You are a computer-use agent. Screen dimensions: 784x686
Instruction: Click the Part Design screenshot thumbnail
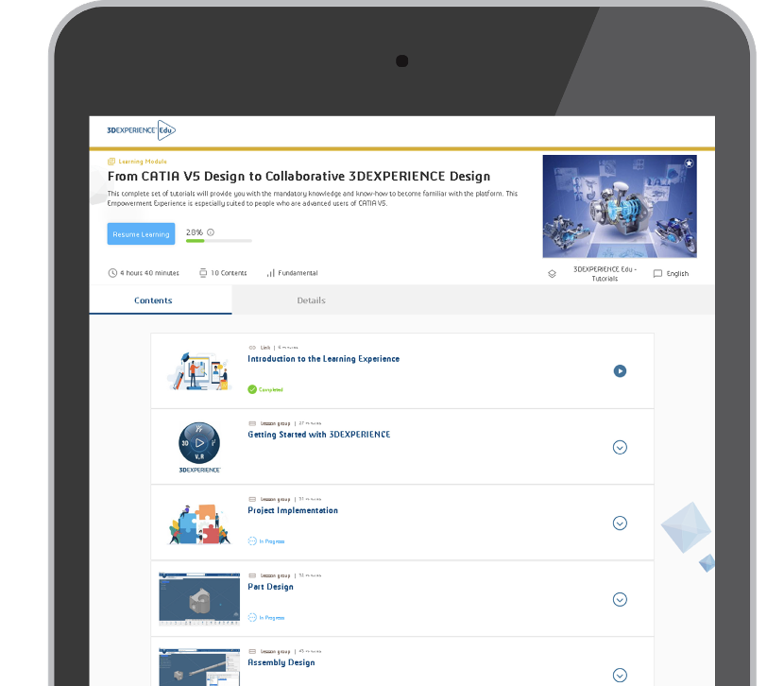[199, 599]
